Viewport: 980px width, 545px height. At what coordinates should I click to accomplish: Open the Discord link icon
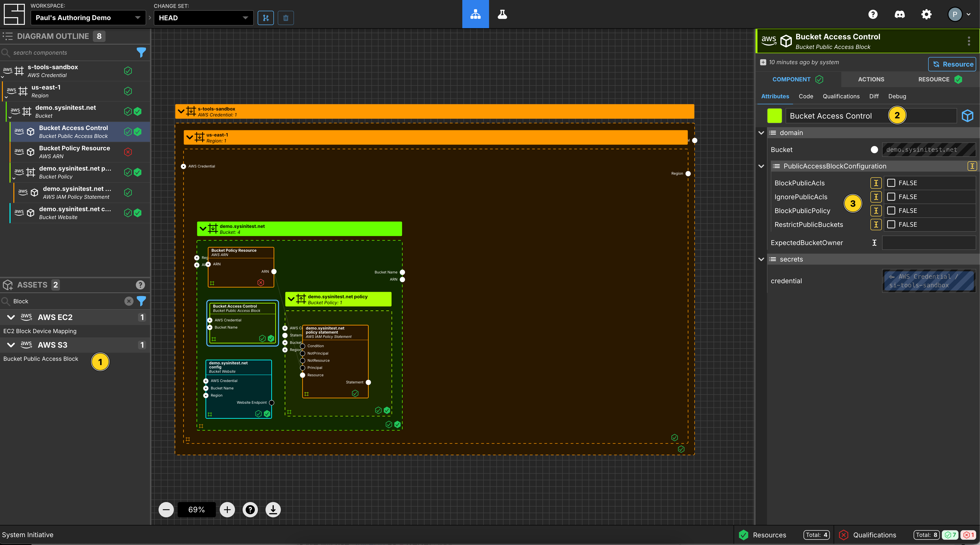tap(899, 15)
